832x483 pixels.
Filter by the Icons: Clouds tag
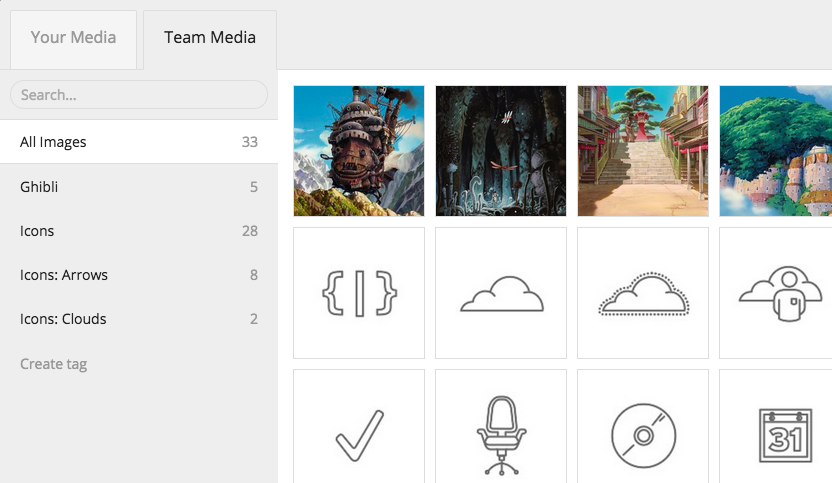[x=138, y=319]
